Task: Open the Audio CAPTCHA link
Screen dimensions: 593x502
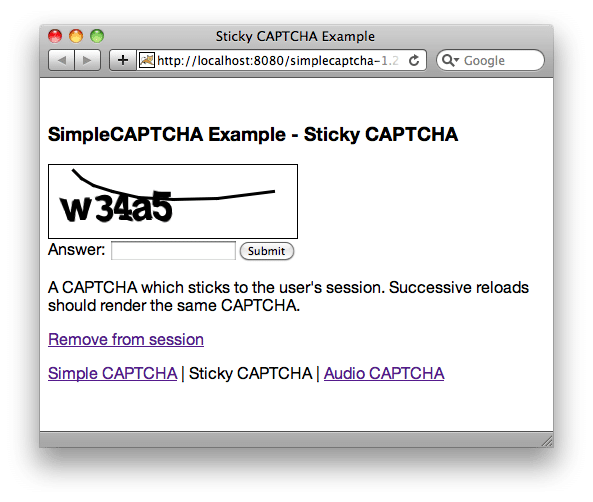Action: pos(384,373)
